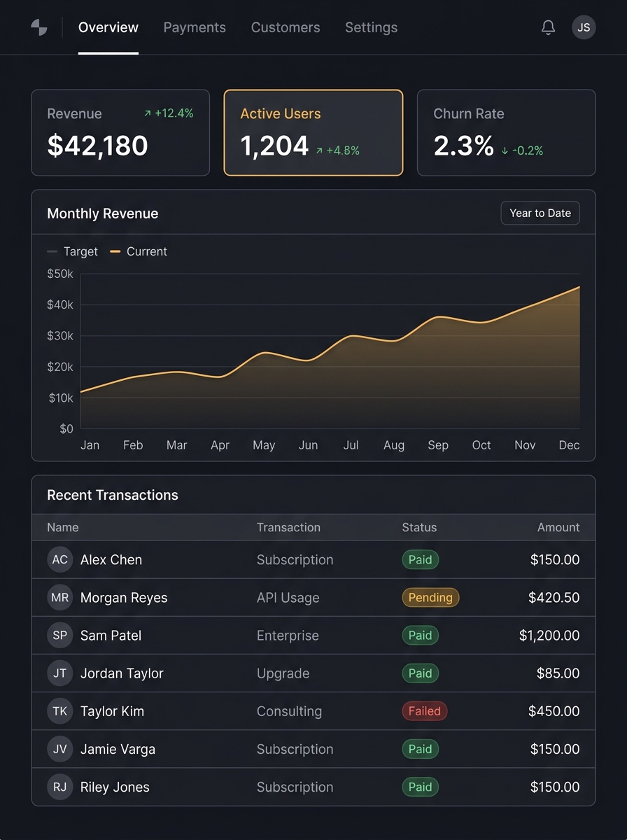
Task: Click the API Usage transaction cell
Action: point(288,597)
